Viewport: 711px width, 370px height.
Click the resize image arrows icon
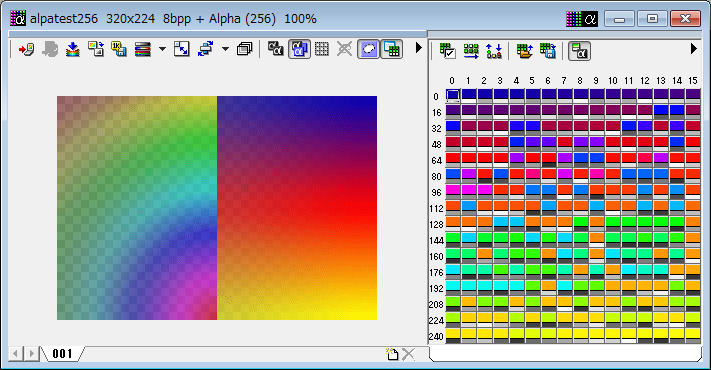tap(181, 49)
